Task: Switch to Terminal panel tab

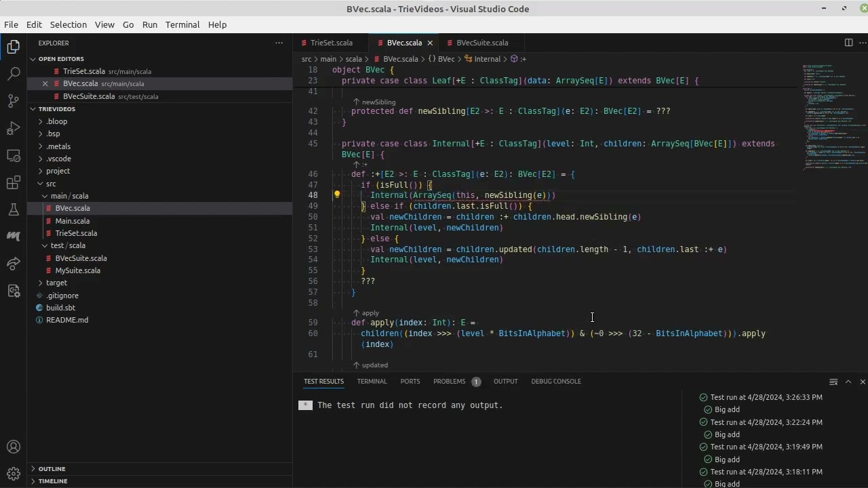Action: 372,382
